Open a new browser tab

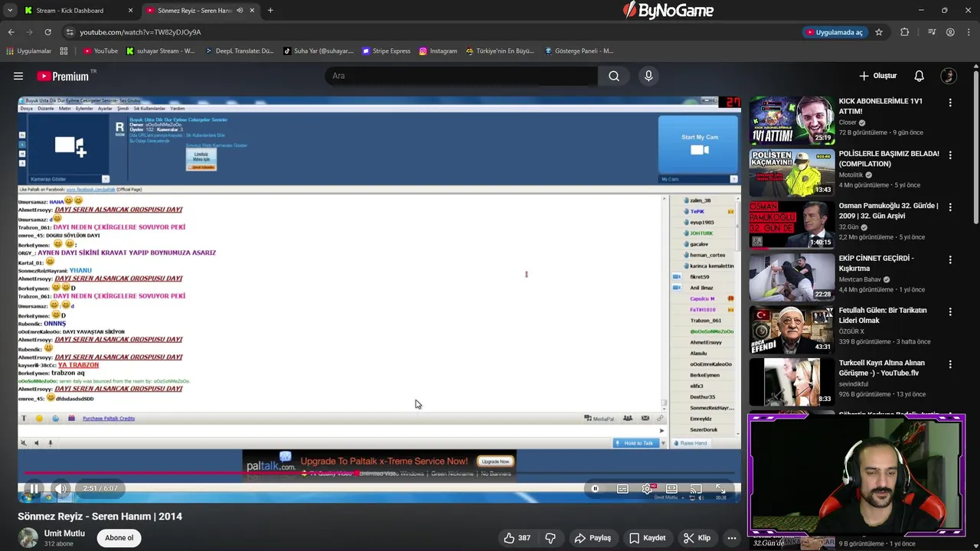point(270,11)
